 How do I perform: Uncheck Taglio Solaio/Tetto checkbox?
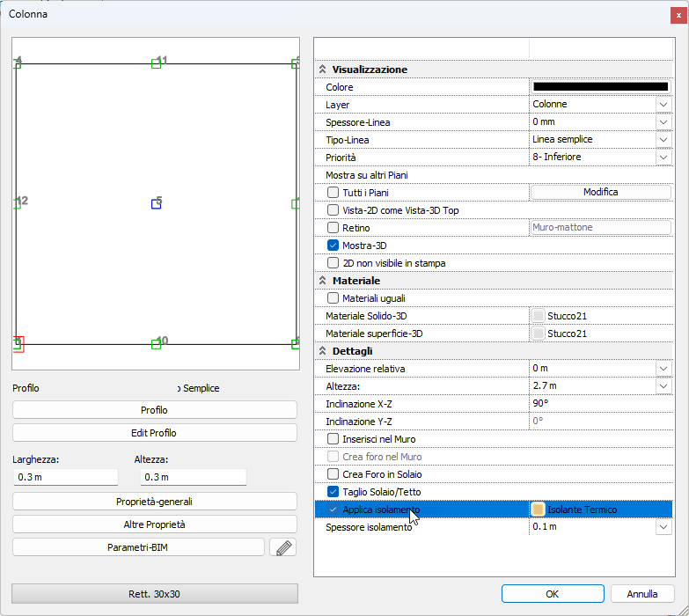point(334,492)
